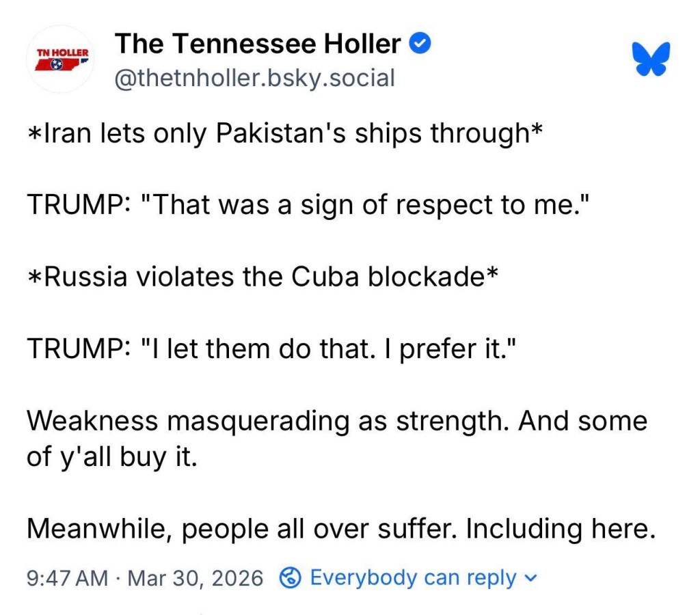Open "Everybody can reply" settings
Screen dimensions: 700x615
coord(413,578)
